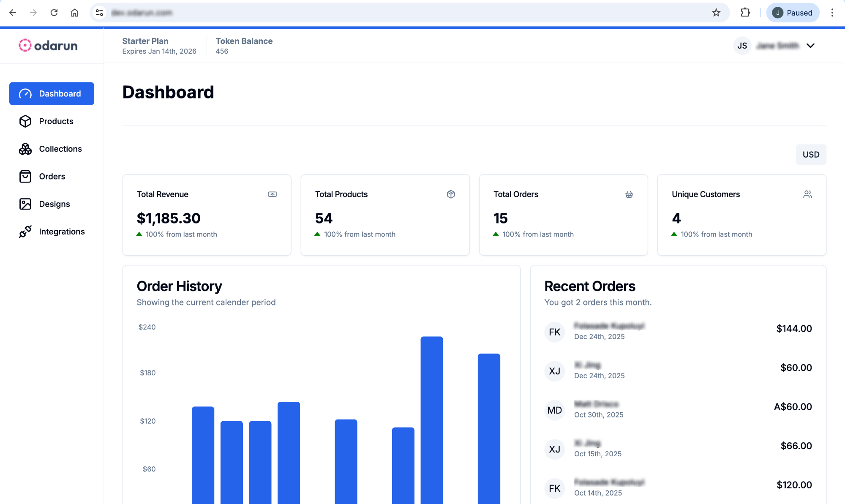The image size is (845, 504).
Task: Open the $144.00 recent order row
Action: click(678, 332)
